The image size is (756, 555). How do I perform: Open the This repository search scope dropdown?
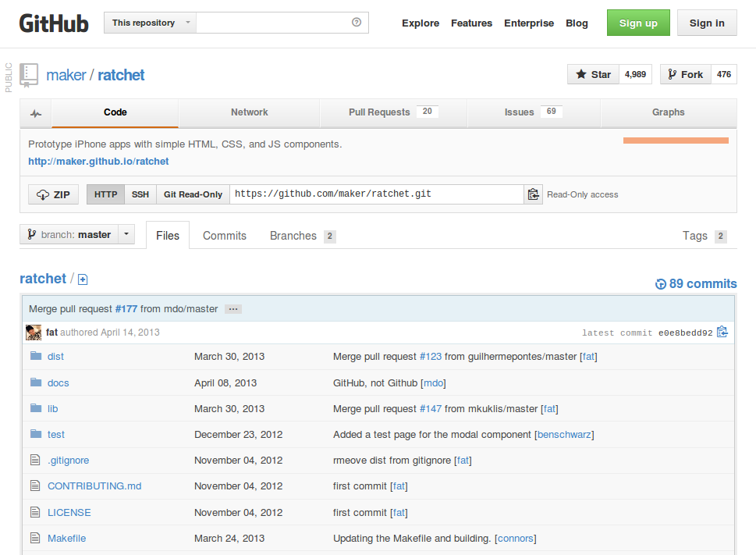(x=149, y=23)
